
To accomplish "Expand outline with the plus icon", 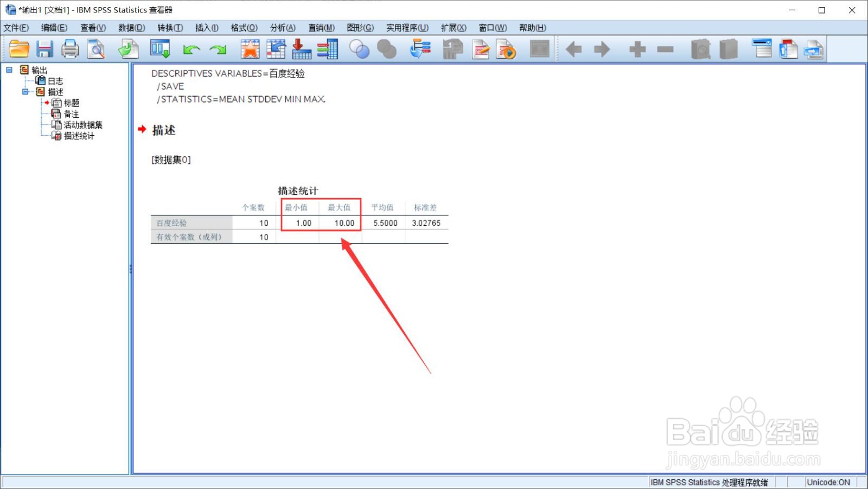I will pos(637,49).
